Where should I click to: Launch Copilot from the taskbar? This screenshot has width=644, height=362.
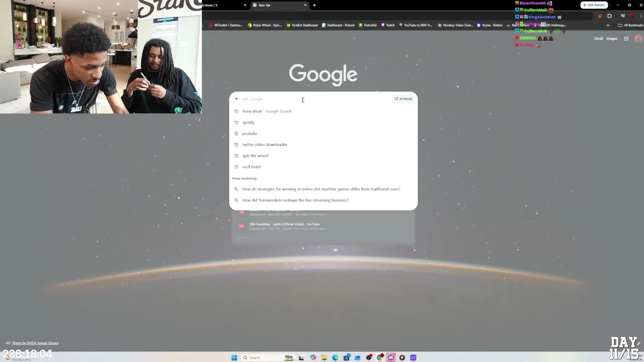point(313,357)
